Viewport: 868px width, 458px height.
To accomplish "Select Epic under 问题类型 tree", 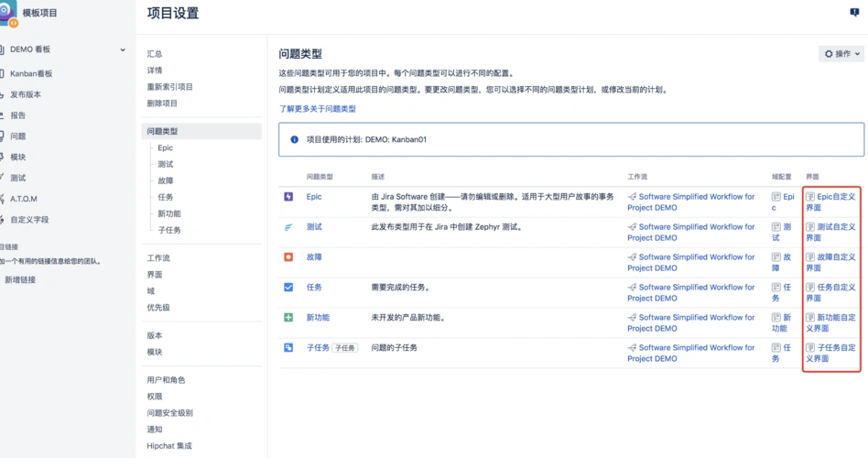I will [165, 147].
